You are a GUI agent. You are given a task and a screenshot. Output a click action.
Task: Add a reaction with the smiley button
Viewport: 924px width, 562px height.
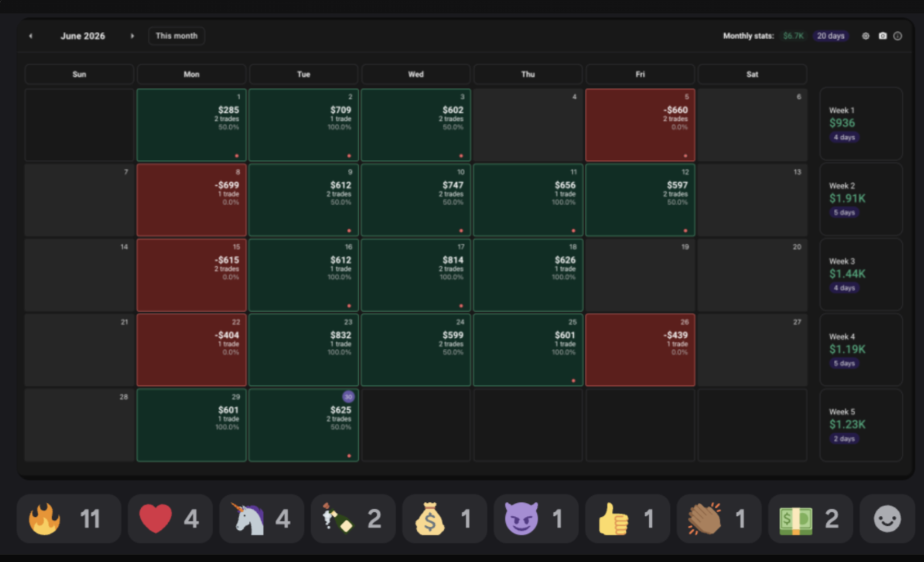[887, 519]
